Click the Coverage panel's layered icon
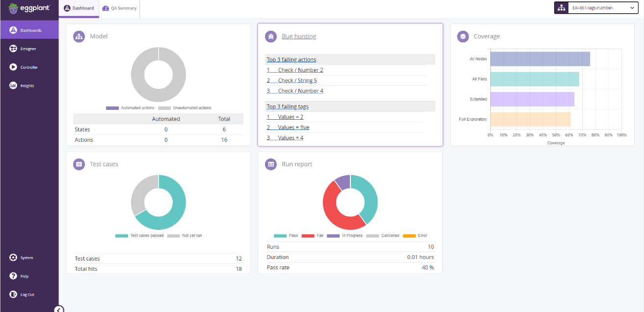Viewport: 644px width, 312px height. [x=462, y=36]
